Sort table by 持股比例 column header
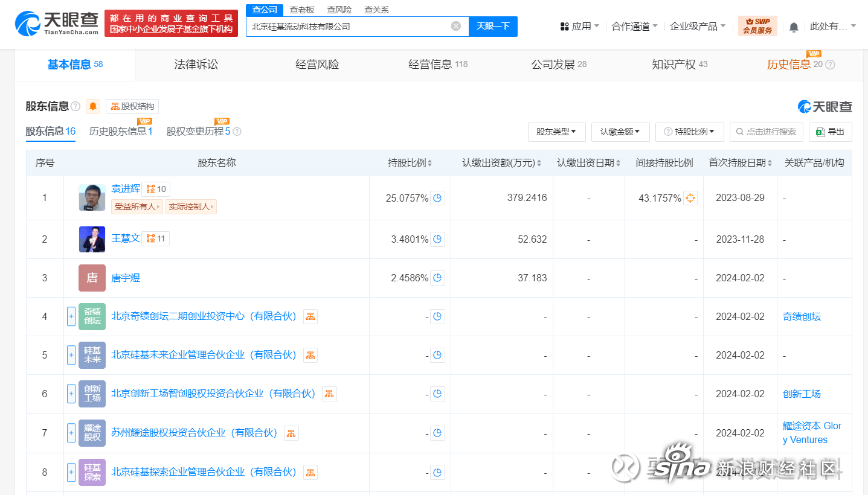The width and height of the screenshot is (868, 495). (x=410, y=163)
